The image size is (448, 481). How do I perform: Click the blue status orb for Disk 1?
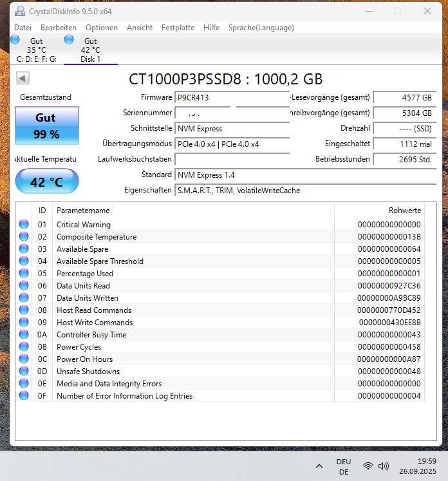point(69,39)
